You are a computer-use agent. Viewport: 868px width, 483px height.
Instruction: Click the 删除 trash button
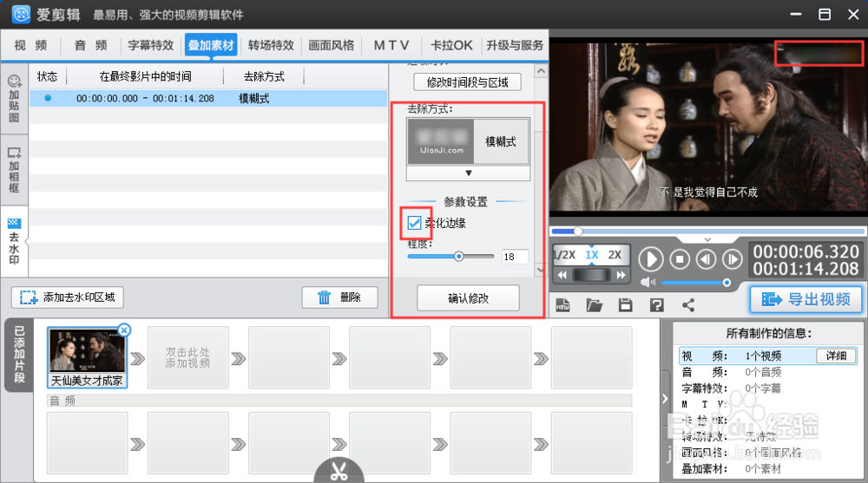[340, 297]
